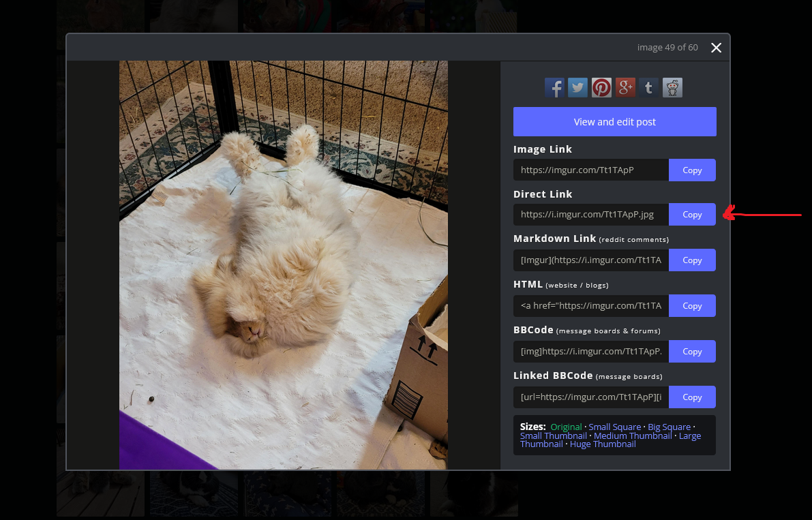Copy the Direct Link URL
The width and height of the screenshot is (812, 520).
point(692,215)
